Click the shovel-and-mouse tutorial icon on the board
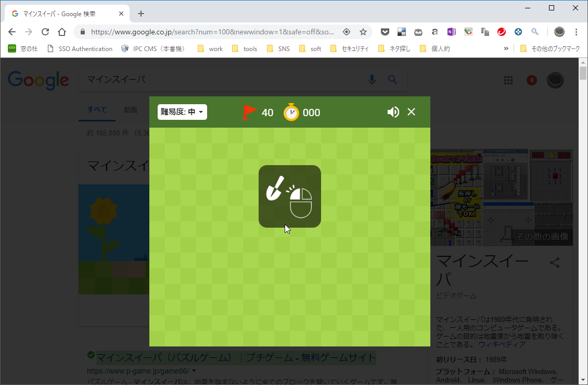The height and width of the screenshot is (385, 588). 289,196
